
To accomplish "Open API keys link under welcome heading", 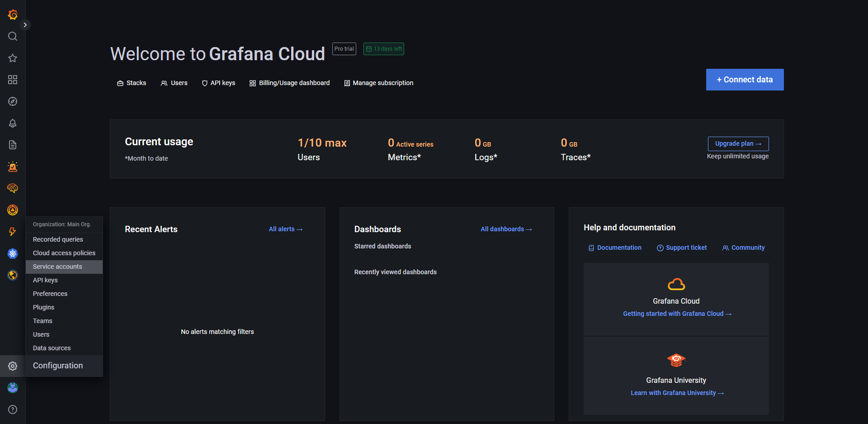I will (218, 83).
